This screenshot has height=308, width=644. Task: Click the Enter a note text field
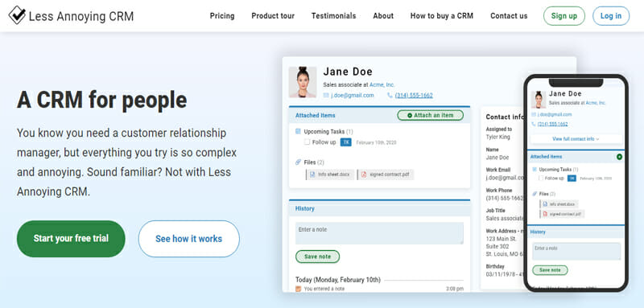[379, 233]
